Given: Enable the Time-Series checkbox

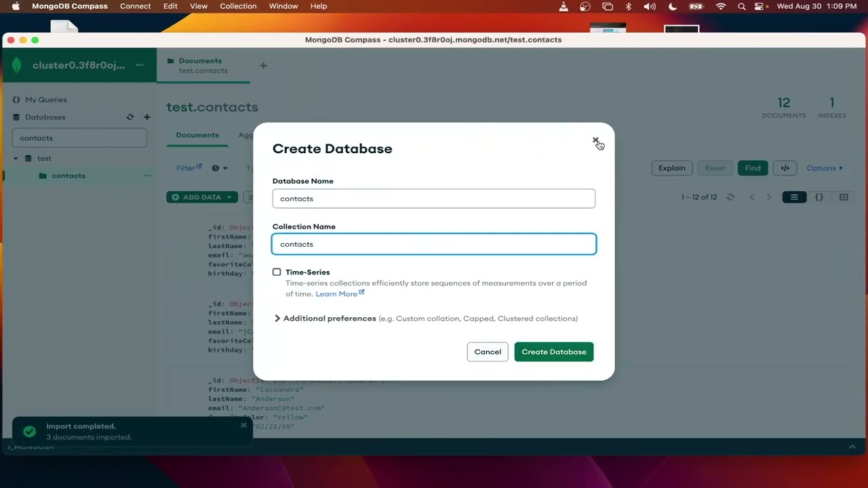Looking at the screenshot, I should 277,272.
